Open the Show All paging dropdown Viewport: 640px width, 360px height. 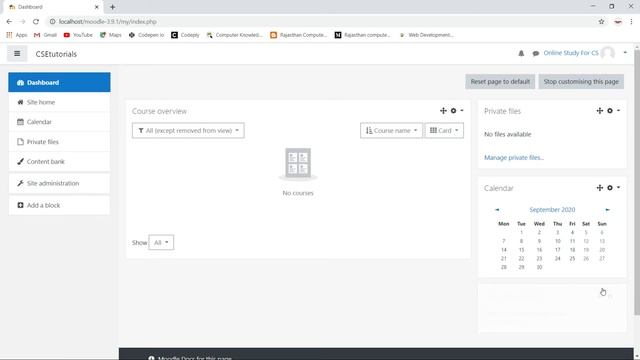click(x=161, y=242)
